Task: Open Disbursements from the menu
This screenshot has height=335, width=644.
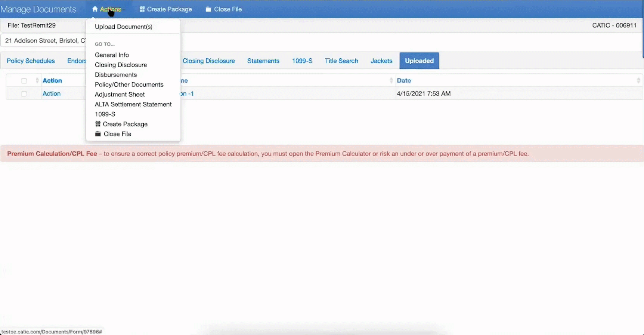Action: [116, 75]
